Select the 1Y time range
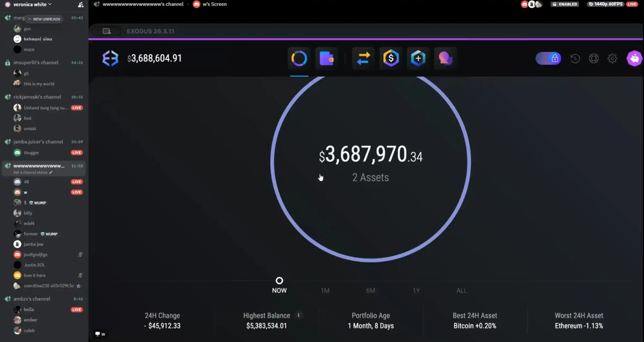Screen dimensions: 644x342 416,290
